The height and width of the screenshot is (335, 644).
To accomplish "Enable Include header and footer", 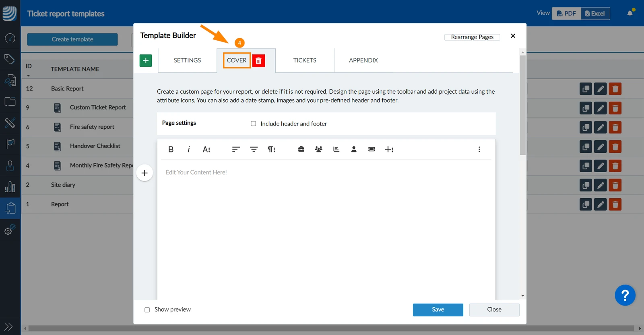I will point(254,124).
